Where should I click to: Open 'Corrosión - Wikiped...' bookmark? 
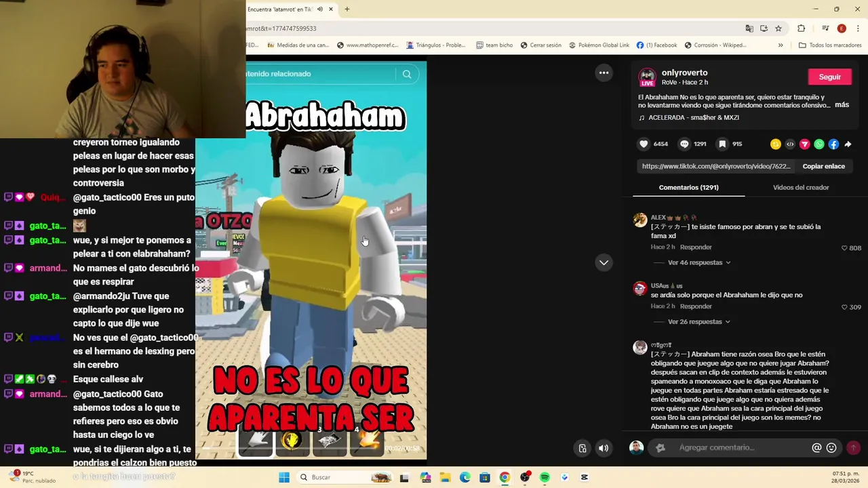[x=715, y=45]
